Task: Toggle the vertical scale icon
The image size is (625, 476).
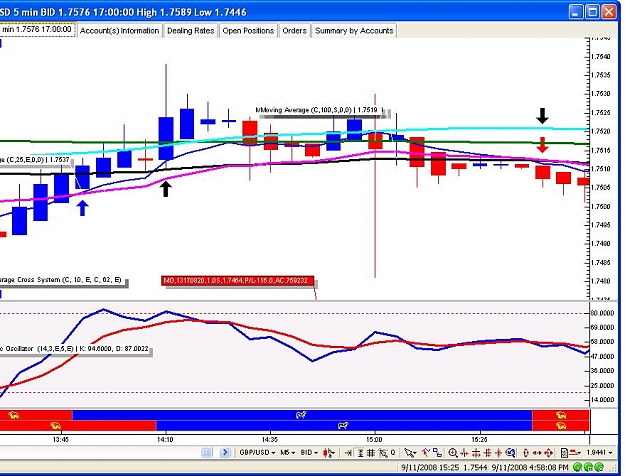Action: pos(361,452)
